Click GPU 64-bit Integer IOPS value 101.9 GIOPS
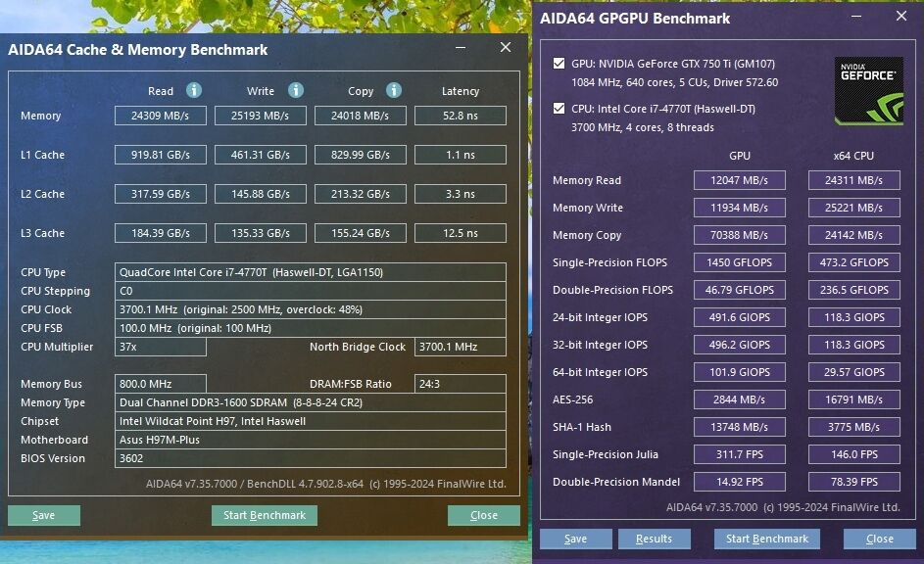 [x=740, y=372]
